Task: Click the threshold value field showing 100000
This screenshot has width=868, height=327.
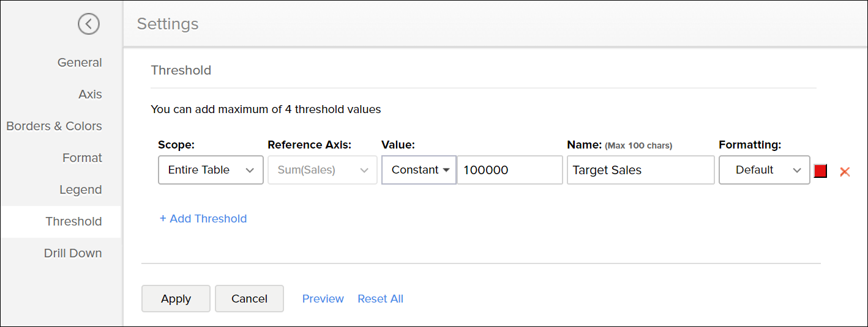Action: [509, 170]
